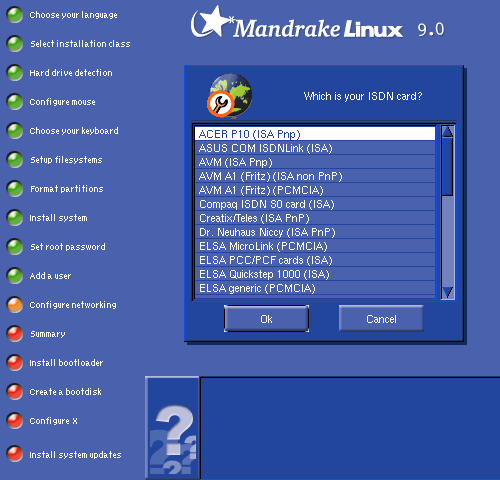Click the red light beside Configure X
500x480 pixels.
15,421
